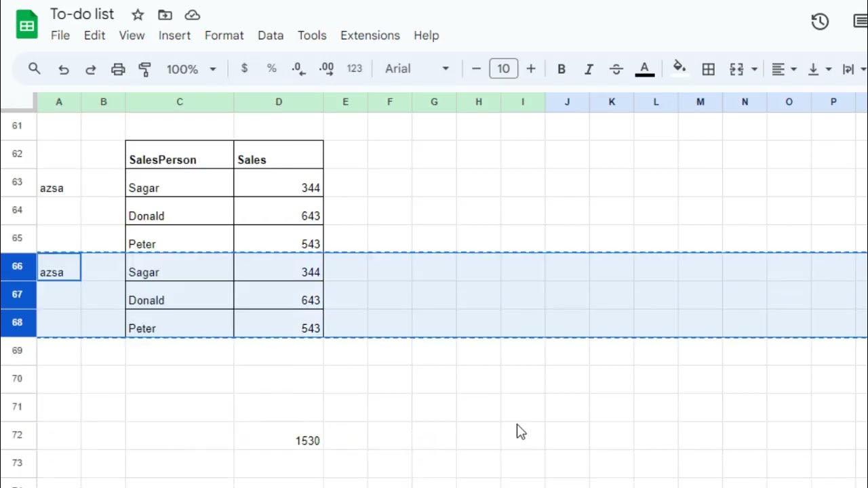The image size is (868, 488).
Task: Increase decimal places
Action: pyautogui.click(x=326, y=68)
